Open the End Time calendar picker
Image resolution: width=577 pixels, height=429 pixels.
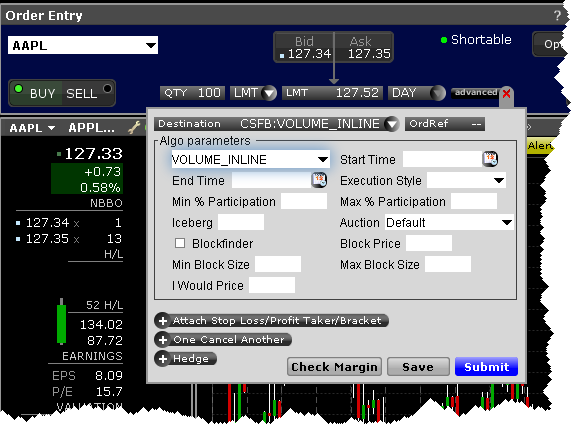coord(319,180)
